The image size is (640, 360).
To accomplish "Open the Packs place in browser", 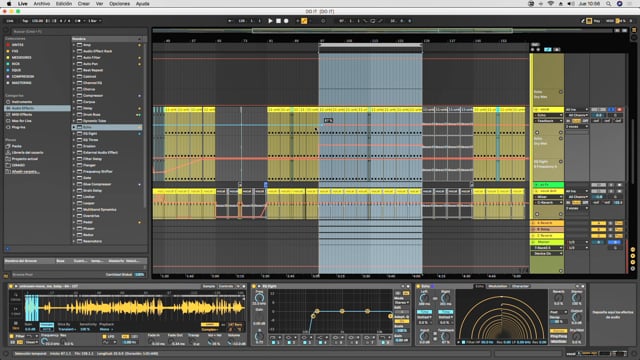I will (16, 146).
